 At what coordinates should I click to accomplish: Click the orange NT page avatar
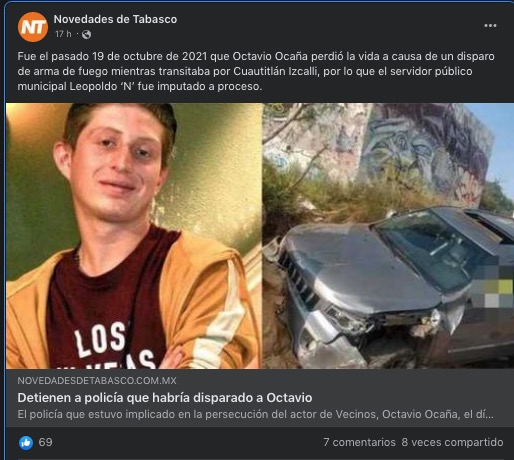click(33, 27)
